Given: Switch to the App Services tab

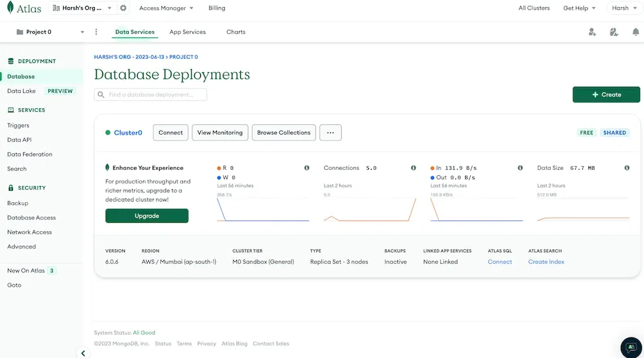Looking at the screenshot, I should 187,32.
